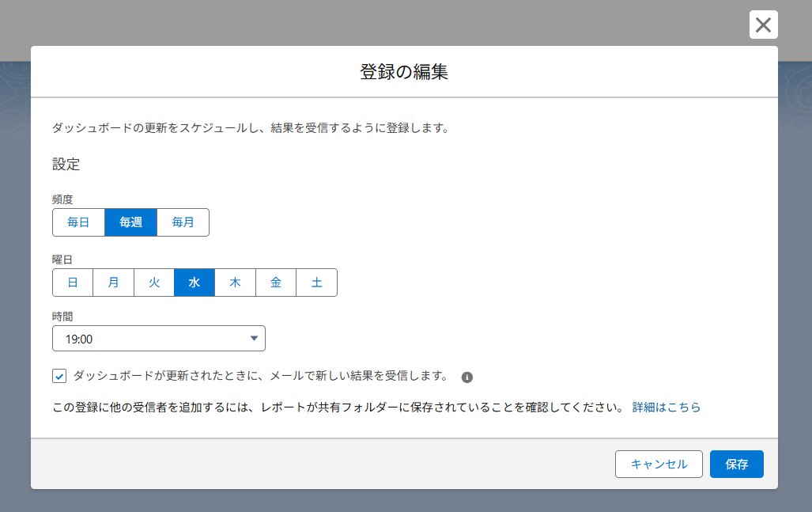Screen dimensions: 812x512
Task: Click the 保存 button
Action: pos(736,465)
